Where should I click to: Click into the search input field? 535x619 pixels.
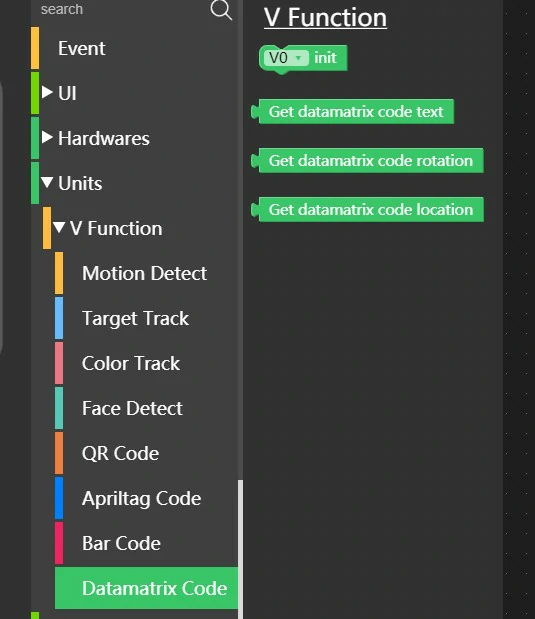[x=122, y=9]
